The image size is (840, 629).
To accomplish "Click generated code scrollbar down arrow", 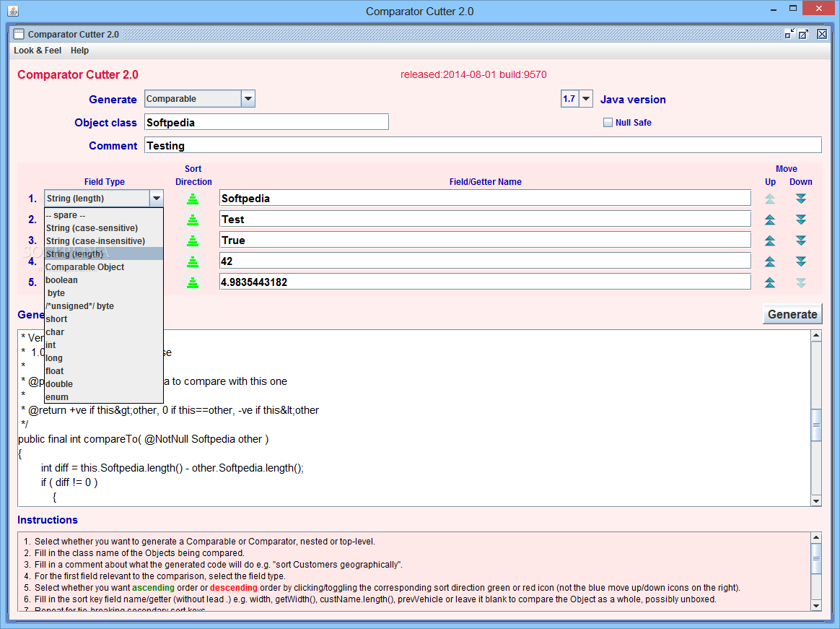I will (x=816, y=501).
